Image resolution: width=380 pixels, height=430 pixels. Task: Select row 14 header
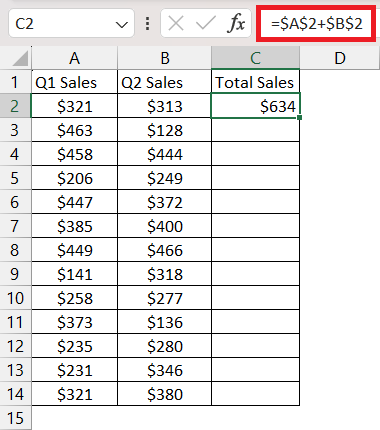15,394
